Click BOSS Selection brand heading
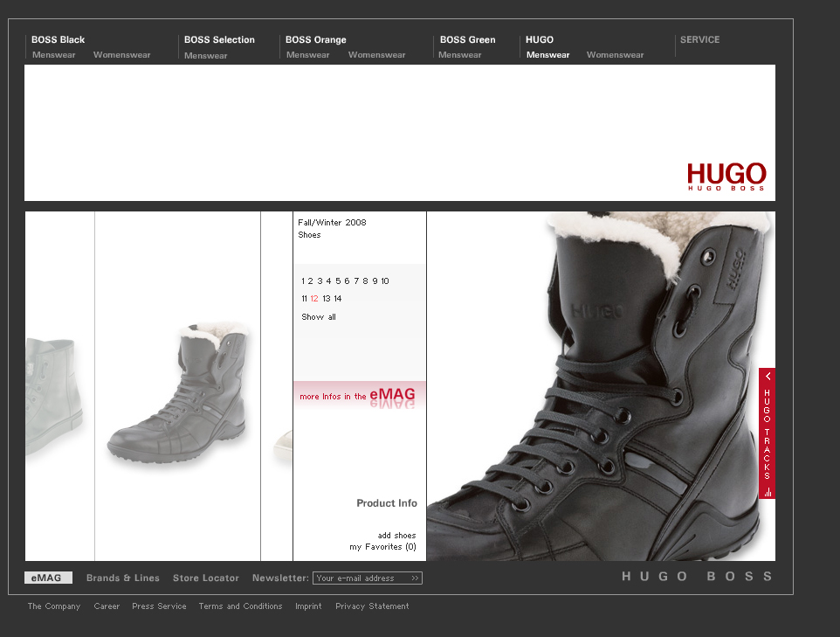This screenshot has height=637, width=840. [219, 39]
